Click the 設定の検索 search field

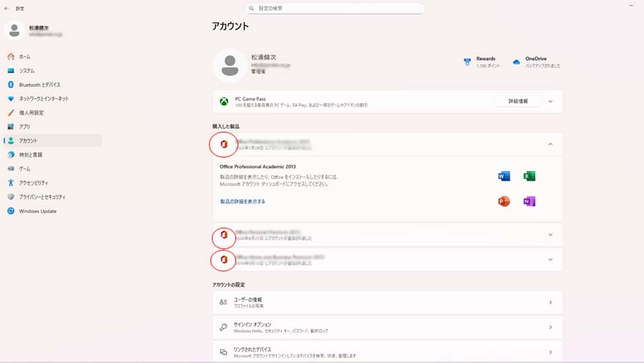click(x=334, y=8)
